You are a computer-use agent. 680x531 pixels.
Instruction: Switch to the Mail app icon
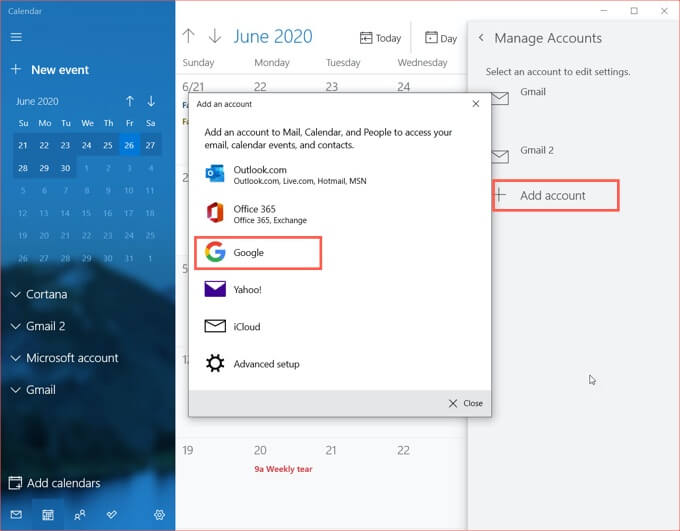16,515
